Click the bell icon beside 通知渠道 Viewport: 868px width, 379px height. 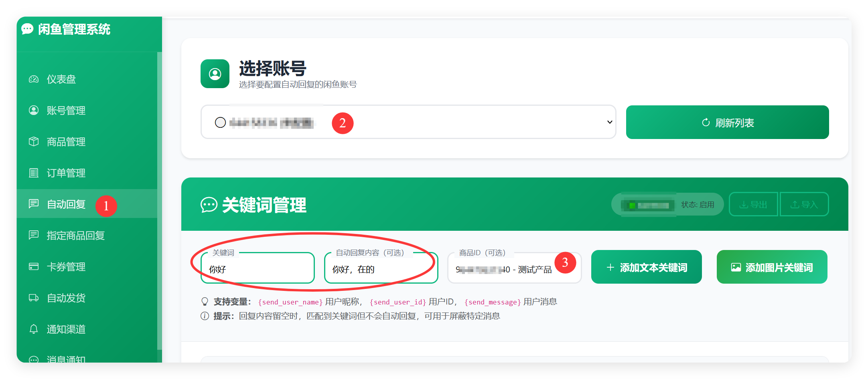click(x=34, y=329)
